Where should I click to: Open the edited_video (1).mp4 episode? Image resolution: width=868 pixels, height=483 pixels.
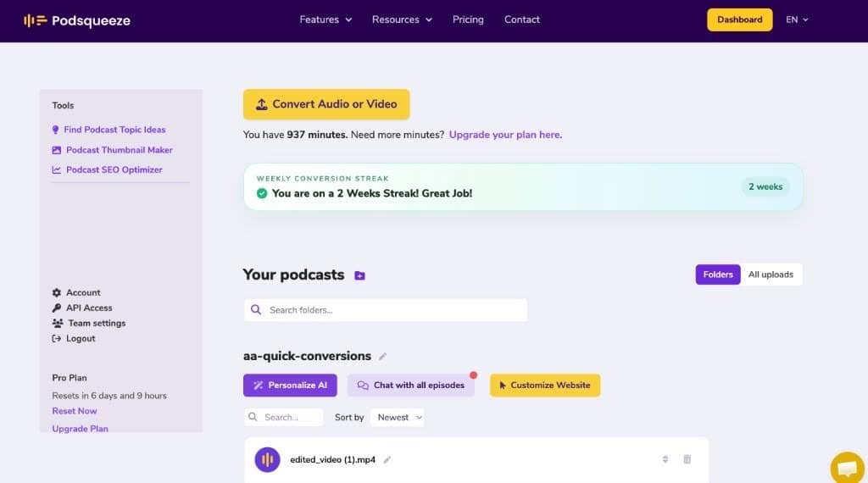[332, 460]
